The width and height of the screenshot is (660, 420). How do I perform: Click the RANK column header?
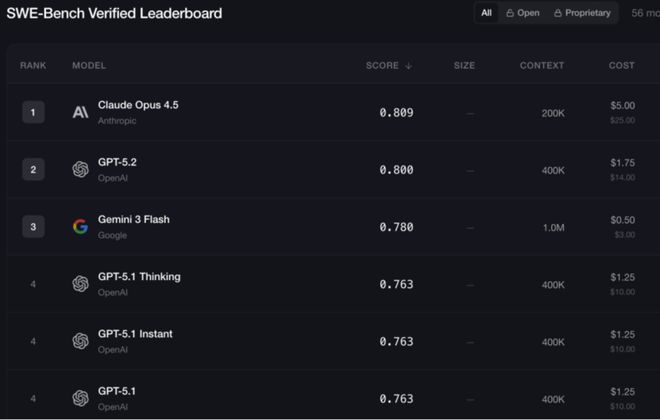tap(33, 66)
